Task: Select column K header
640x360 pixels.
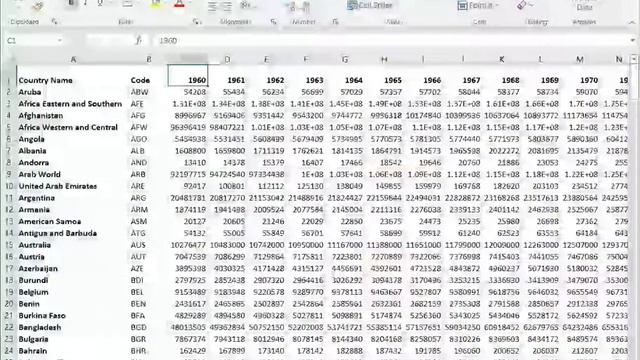Action: click(502, 60)
